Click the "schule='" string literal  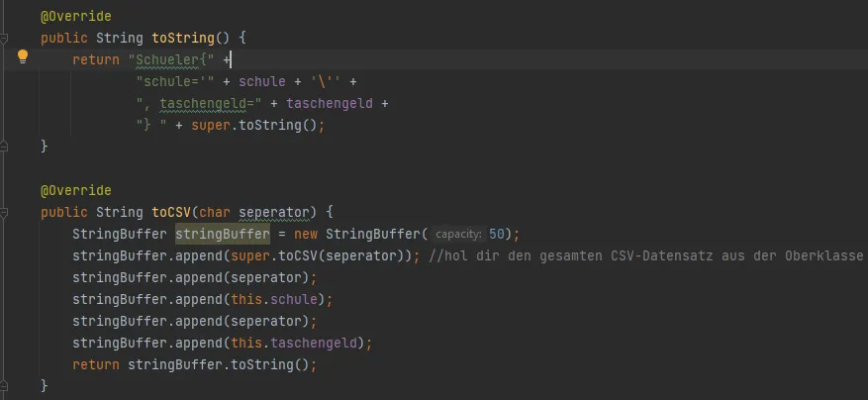coord(175,81)
